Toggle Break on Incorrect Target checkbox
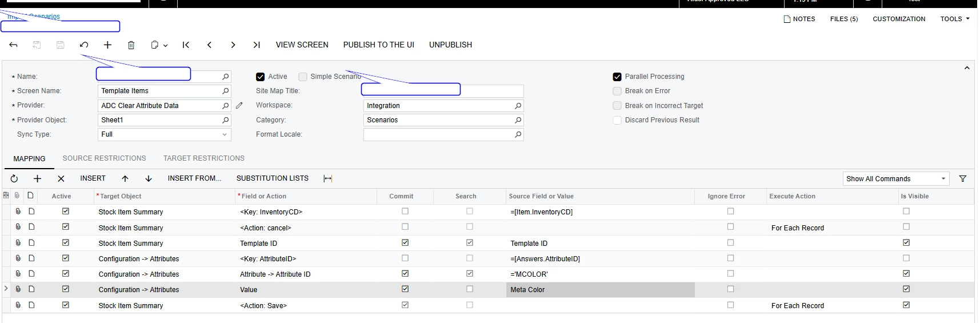This screenshot has height=323, width=980. (617, 106)
